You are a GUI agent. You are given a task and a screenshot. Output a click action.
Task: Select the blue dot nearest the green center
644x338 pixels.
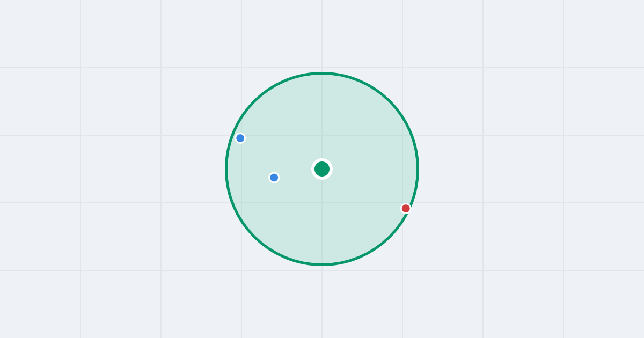274,178
